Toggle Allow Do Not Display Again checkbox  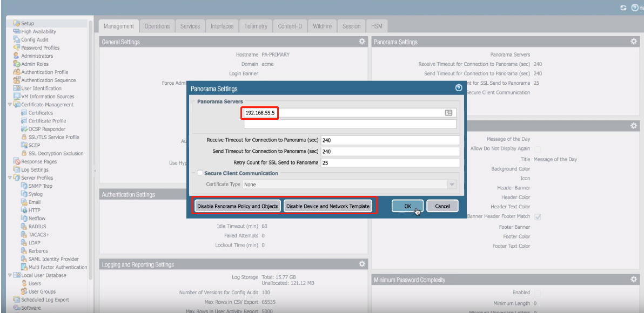538,149
